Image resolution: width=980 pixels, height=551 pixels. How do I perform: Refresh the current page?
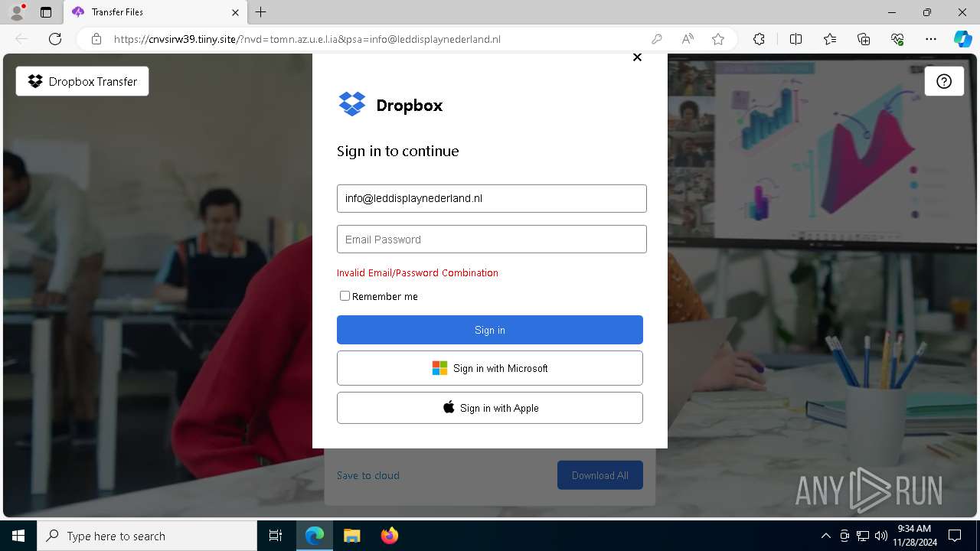(x=55, y=39)
